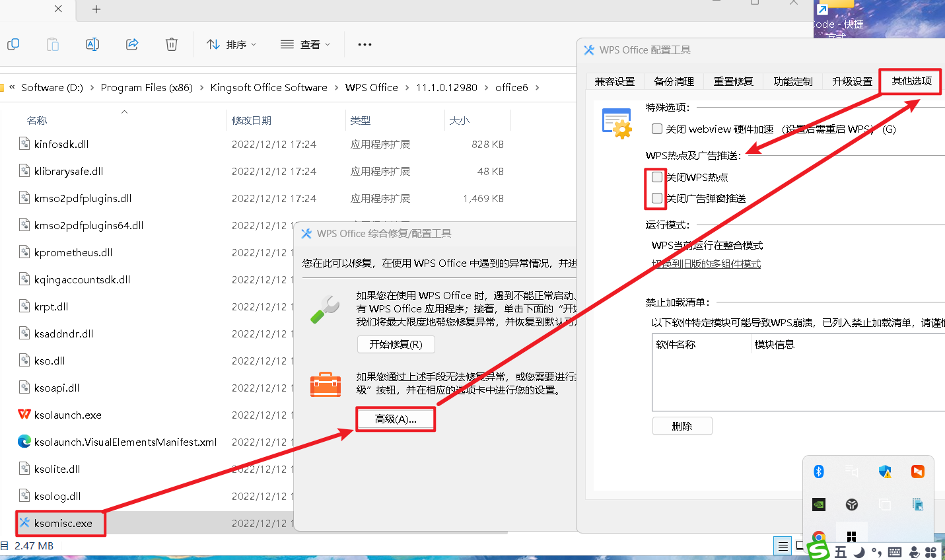Click the Delete trash can icon
The image size is (945, 560).
(x=172, y=44)
